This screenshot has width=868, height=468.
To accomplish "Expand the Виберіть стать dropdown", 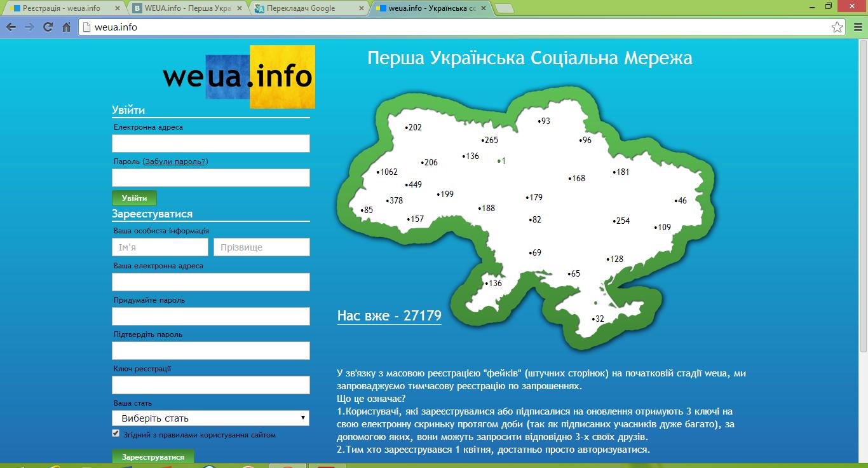I will click(x=210, y=418).
